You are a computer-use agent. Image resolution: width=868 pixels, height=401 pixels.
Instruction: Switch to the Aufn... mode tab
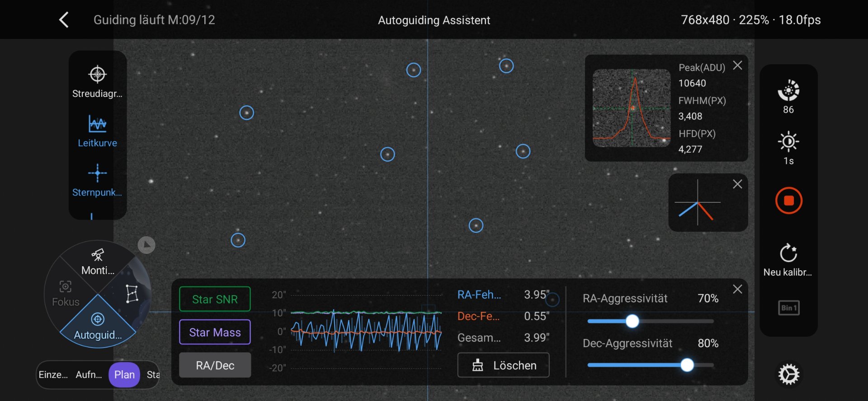(89, 375)
